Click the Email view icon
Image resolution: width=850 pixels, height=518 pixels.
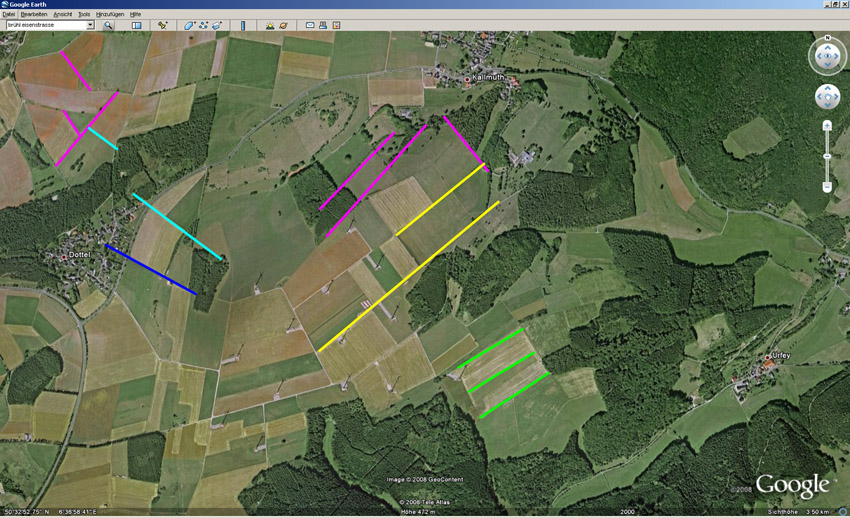(310, 25)
